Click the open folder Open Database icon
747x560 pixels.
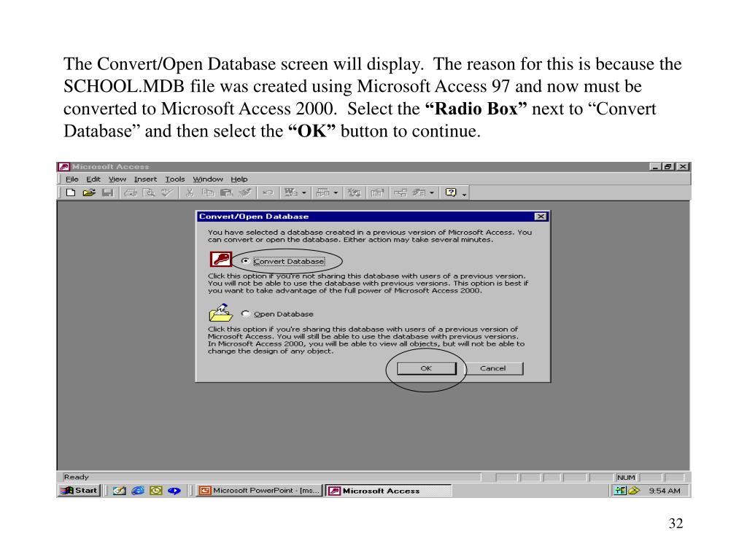point(220,313)
